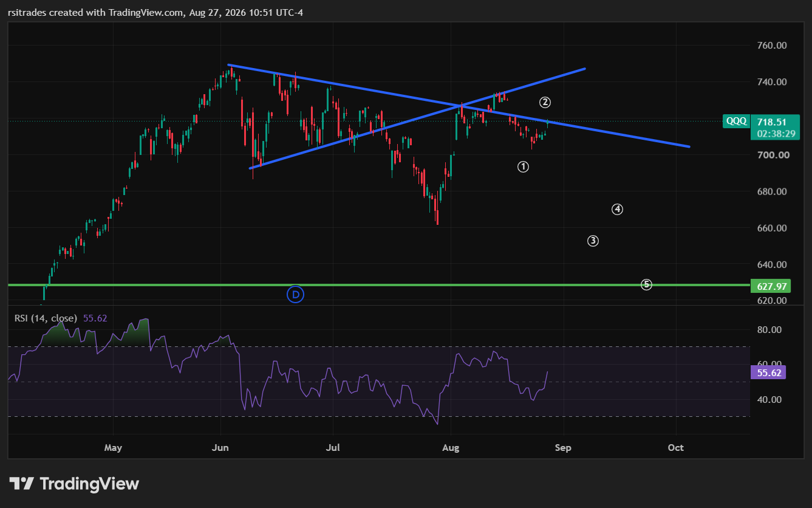Click the 660.00 price axis label
The width and height of the screenshot is (812, 508).
click(x=773, y=228)
